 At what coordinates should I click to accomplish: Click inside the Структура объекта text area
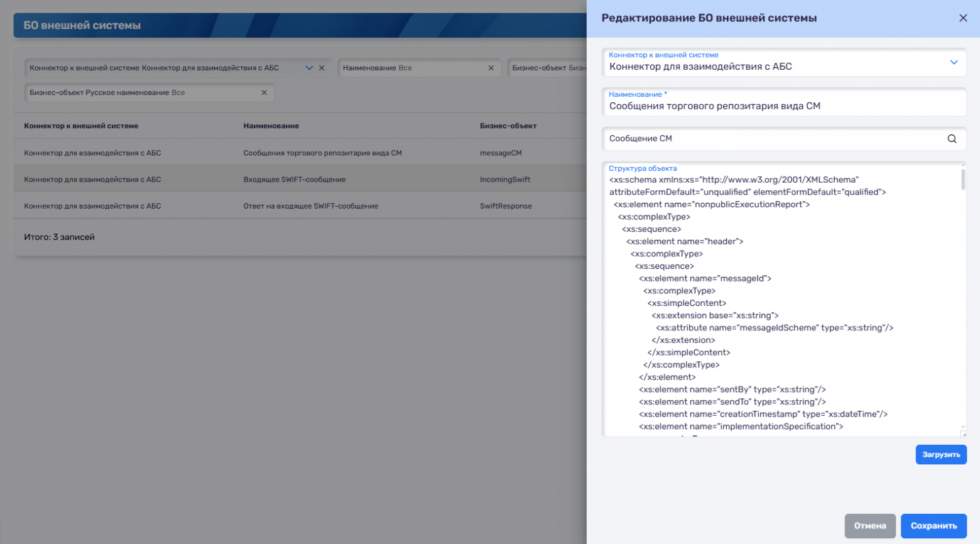coord(779,302)
